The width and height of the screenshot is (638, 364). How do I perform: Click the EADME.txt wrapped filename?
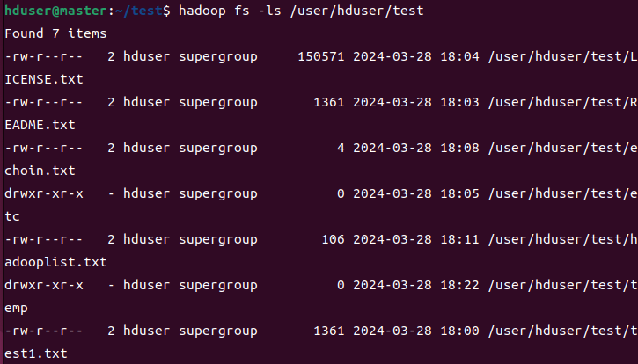click(40, 125)
